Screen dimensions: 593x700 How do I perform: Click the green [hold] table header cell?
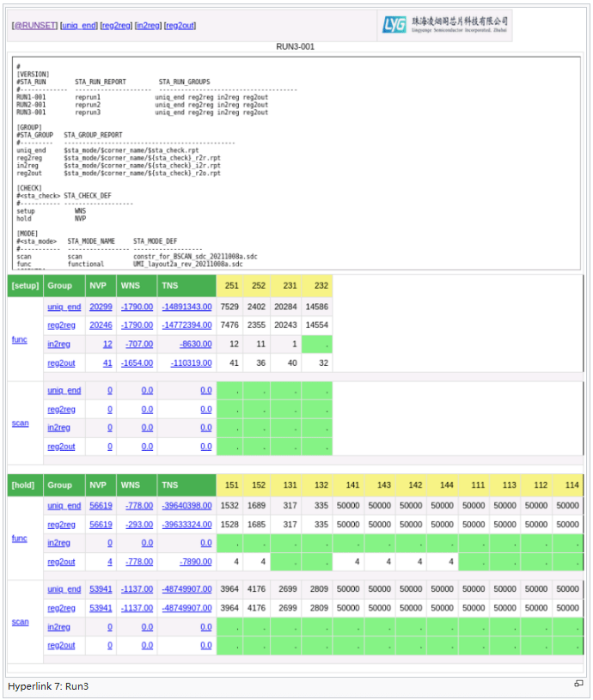click(x=25, y=484)
